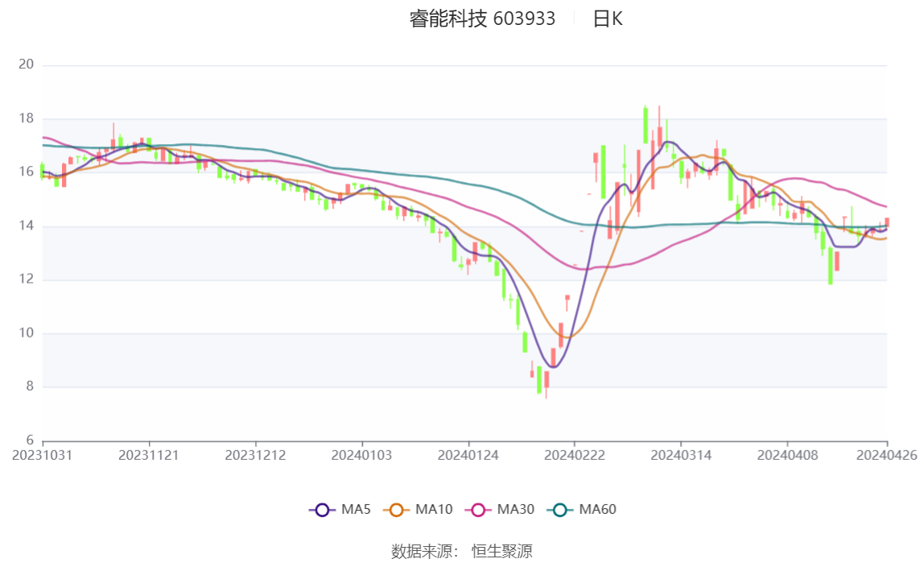Click the x-axis date label 20231212
This screenshot has height=563, width=924.
pos(255,455)
